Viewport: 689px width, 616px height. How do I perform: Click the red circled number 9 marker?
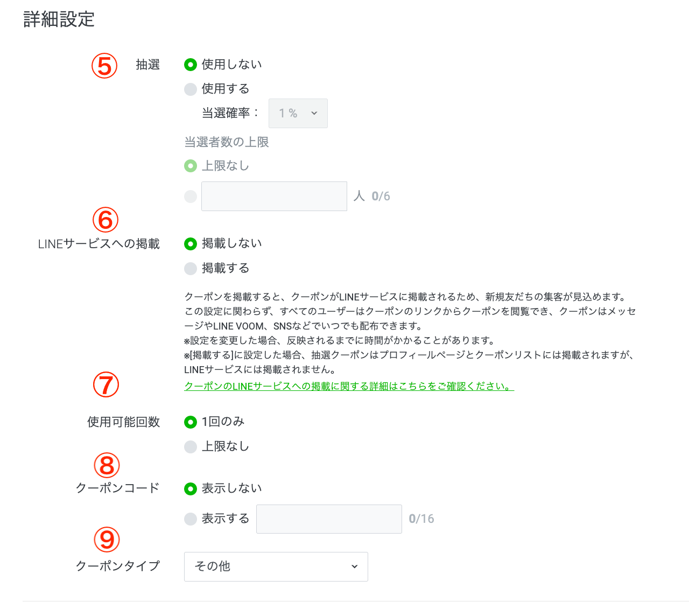[107, 540]
